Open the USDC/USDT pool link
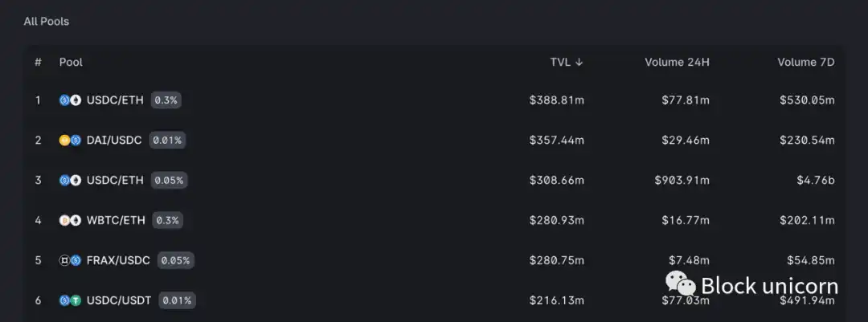The image size is (868, 322). pyautogui.click(x=119, y=300)
